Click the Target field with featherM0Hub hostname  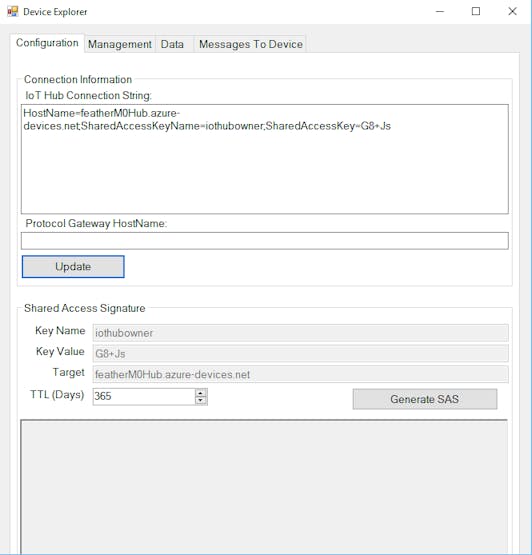click(x=301, y=374)
